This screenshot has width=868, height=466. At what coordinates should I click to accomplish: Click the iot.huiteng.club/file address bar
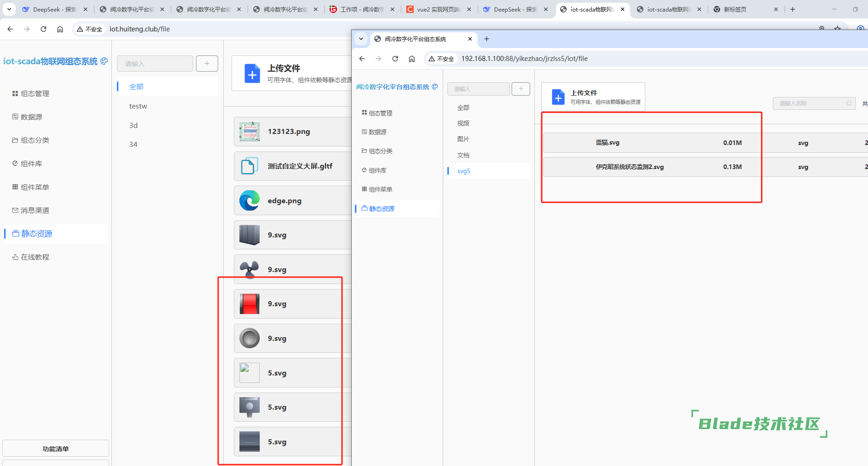[140, 29]
